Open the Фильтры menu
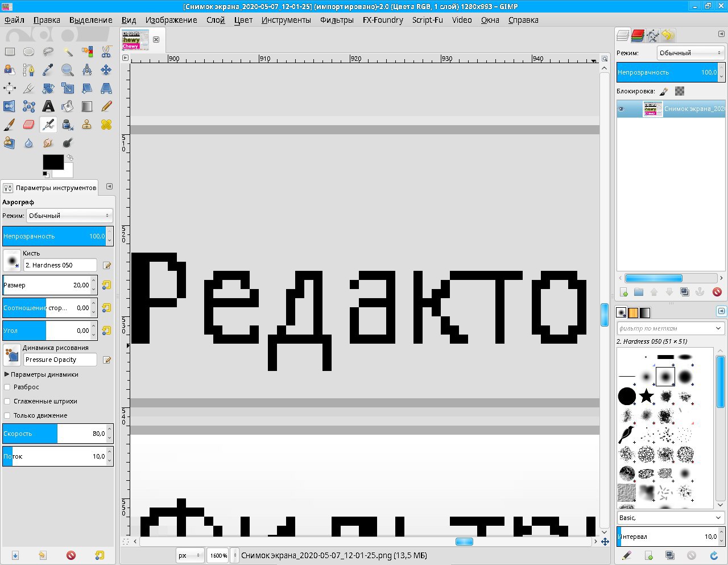The width and height of the screenshot is (728, 565). tap(337, 20)
